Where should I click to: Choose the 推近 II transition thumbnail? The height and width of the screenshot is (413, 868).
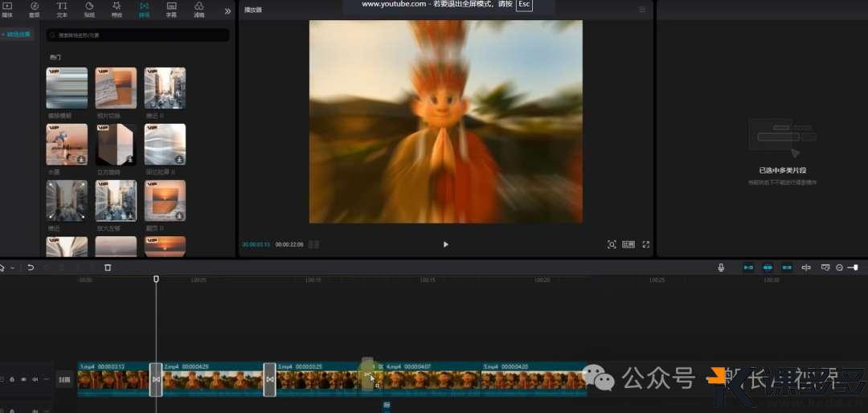pos(165,88)
